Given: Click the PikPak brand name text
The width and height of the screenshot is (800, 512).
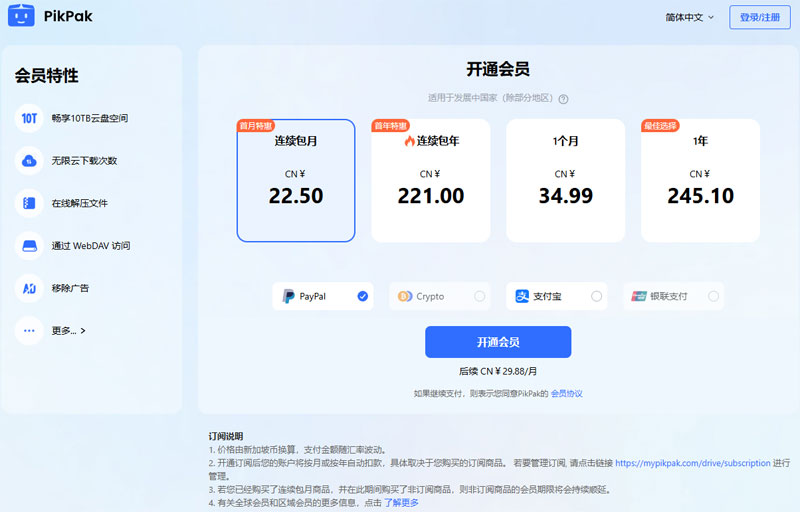Looking at the screenshot, I should pos(68,16).
